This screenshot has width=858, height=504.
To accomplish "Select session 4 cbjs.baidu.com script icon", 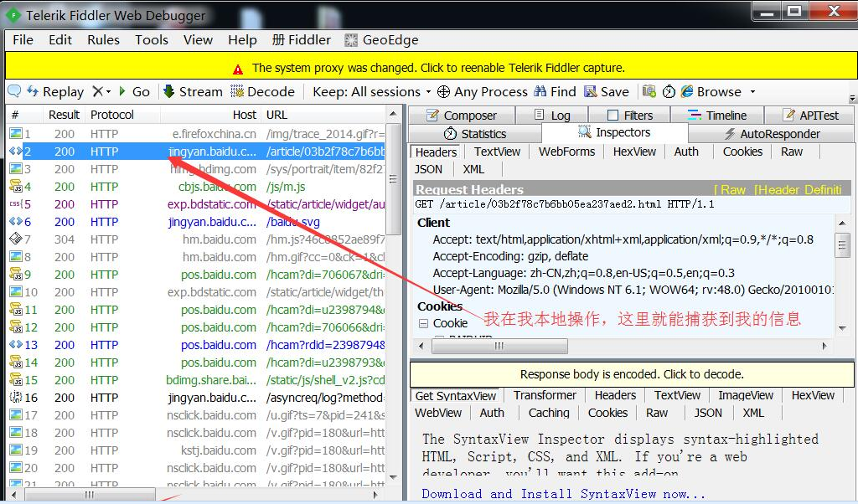I will coord(15,187).
